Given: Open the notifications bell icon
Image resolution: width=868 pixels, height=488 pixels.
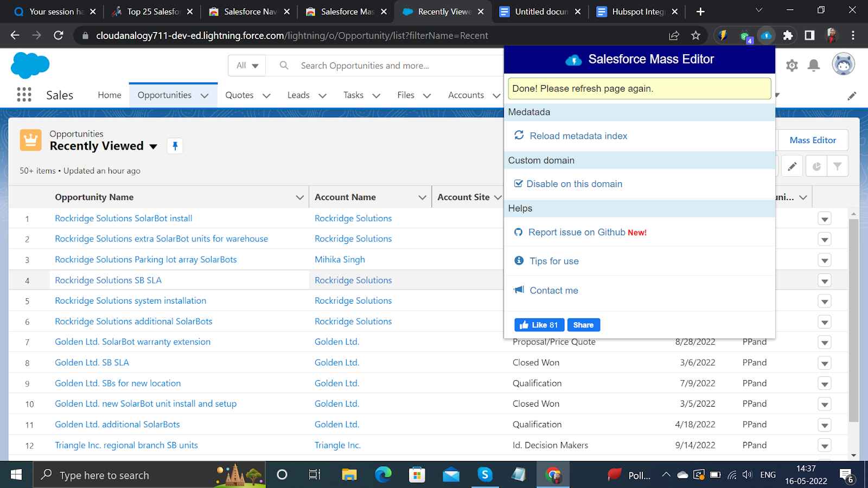Looking at the screenshot, I should pyautogui.click(x=813, y=65).
